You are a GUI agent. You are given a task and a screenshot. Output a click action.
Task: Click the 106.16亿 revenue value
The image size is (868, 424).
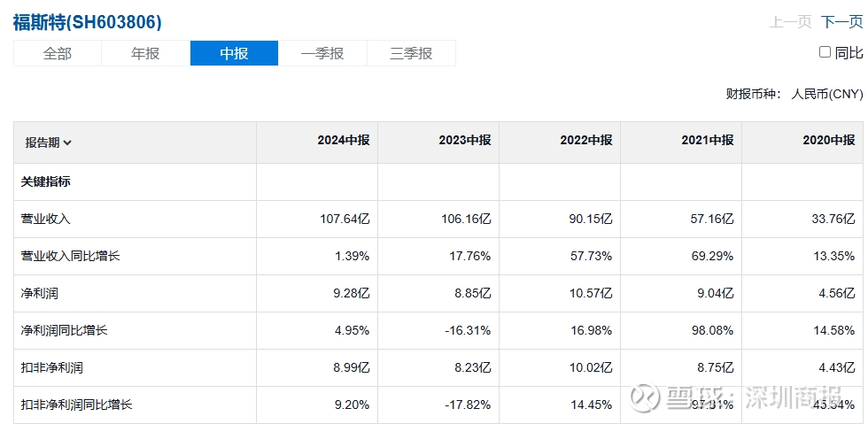(x=466, y=219)
